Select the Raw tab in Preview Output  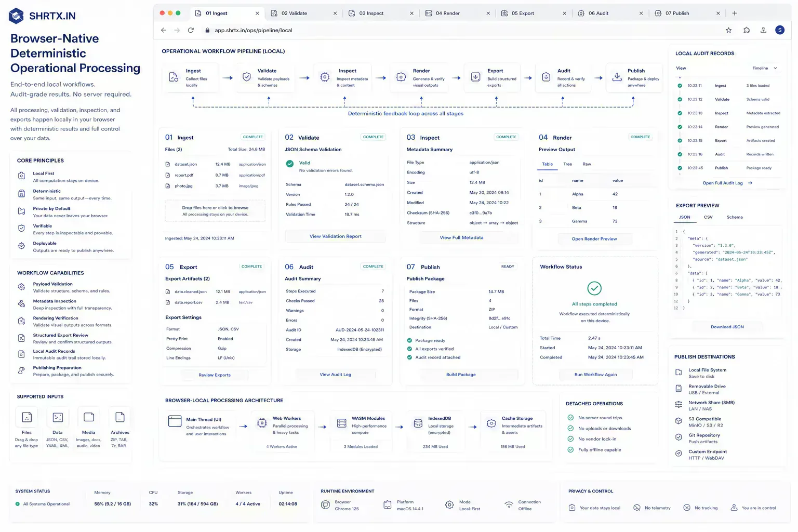point(587,164)
